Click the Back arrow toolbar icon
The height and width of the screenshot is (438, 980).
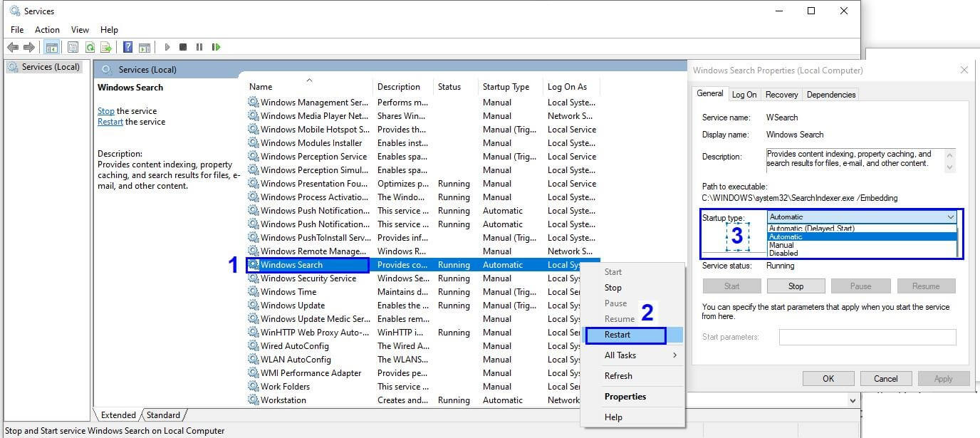[12, 47]
